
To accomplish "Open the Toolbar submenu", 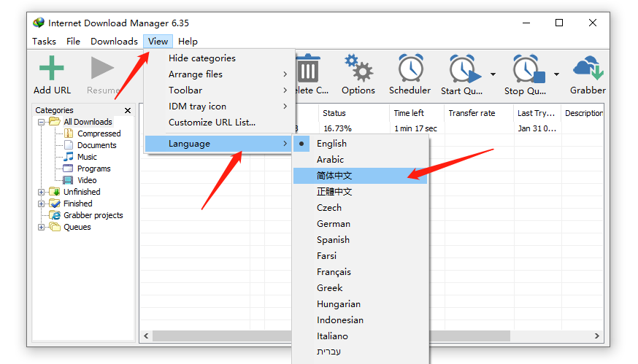I will pyautogui.click(x=220, y=90).
